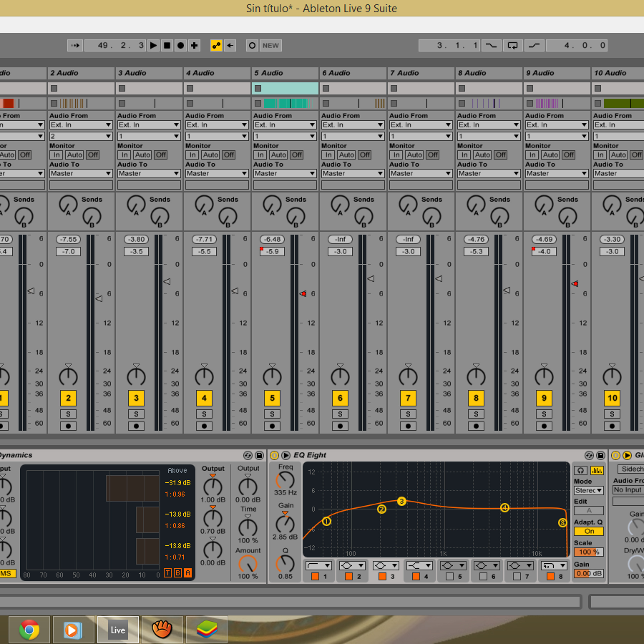Open 2 Audio input channel dropdown

(81, 136)
